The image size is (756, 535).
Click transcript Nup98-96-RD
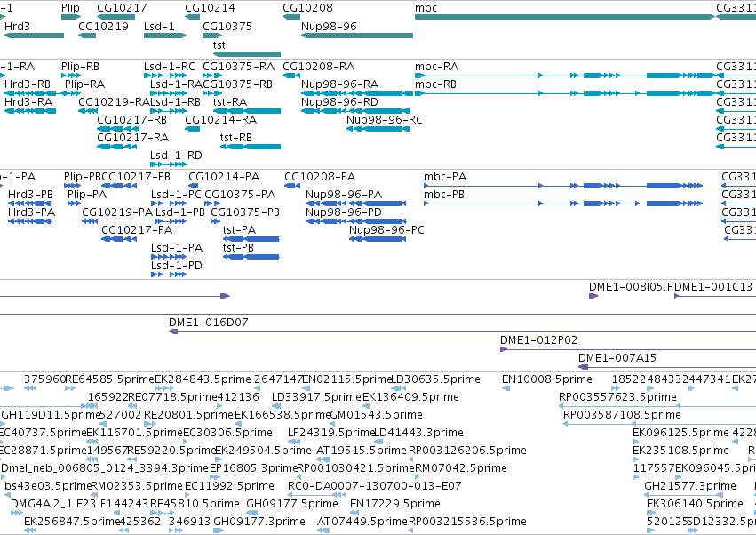click(x=339, y=102)
